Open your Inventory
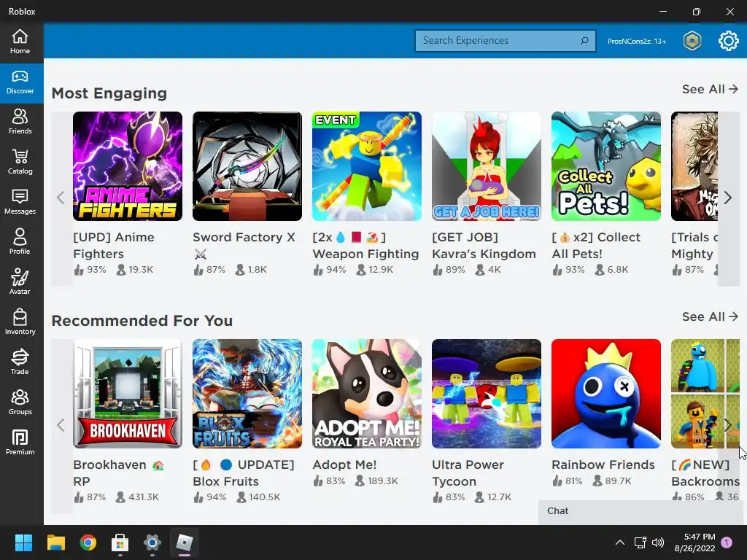 point(20,322)
